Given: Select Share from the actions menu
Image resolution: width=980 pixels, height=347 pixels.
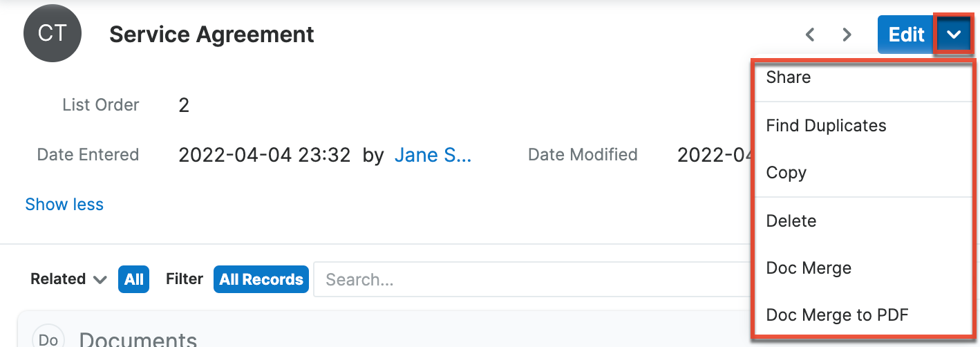Looking at the screenshot, I should pyautogui.click(x=789, y=77).
